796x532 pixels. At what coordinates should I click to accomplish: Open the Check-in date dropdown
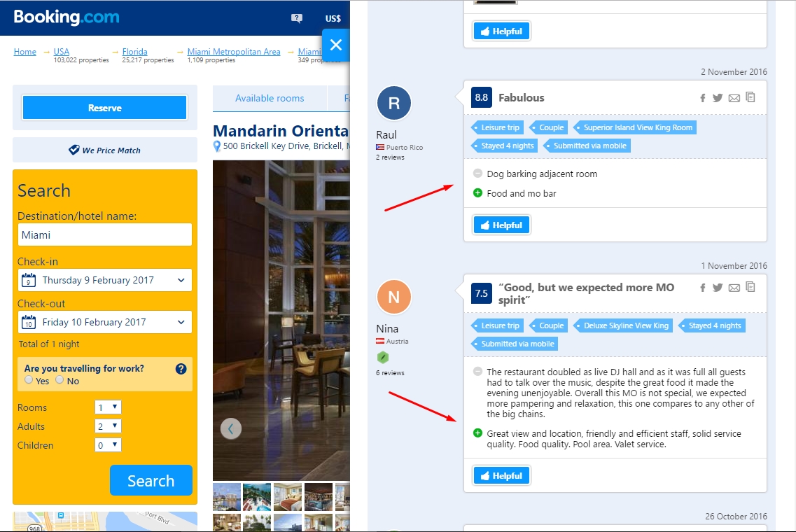coord(104,280)
